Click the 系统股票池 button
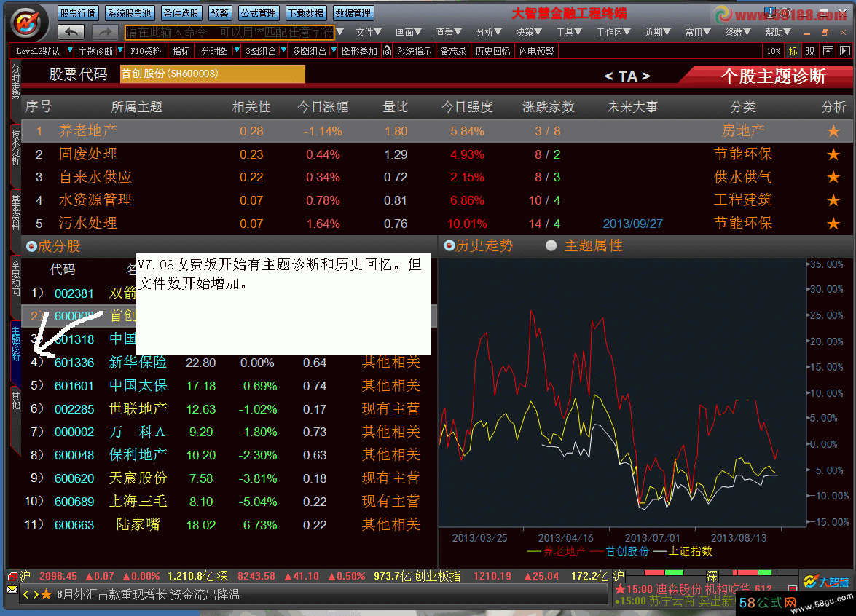 [x=130, y=13]
